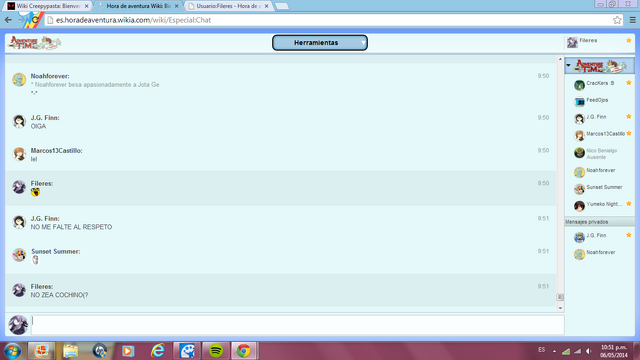The width and height of the screenshot is (640, 360).
Task: Open File Explorer from the taskbar
Action: (x=70, y=351)
